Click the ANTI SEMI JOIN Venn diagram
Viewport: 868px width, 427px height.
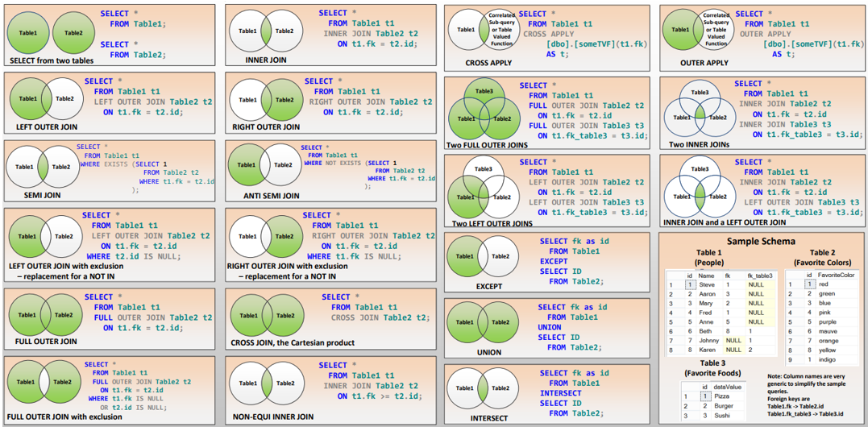coord(264,165)
